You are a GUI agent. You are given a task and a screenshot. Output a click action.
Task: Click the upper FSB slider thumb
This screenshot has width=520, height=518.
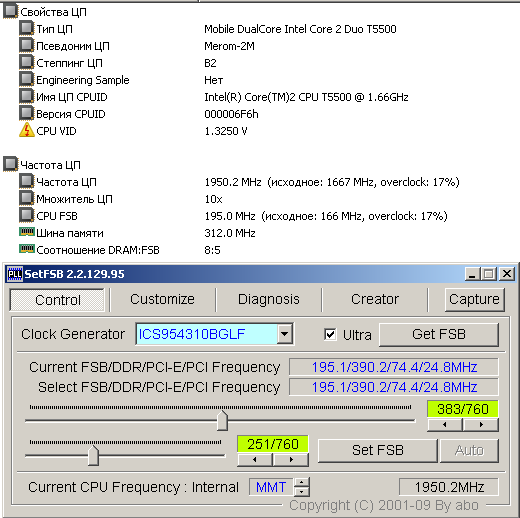[222, 421]
